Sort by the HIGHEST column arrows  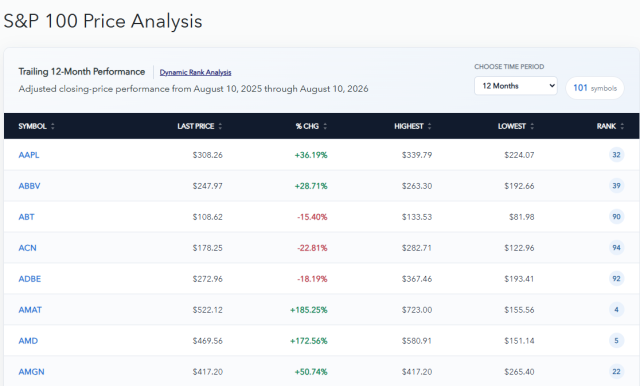429,126
